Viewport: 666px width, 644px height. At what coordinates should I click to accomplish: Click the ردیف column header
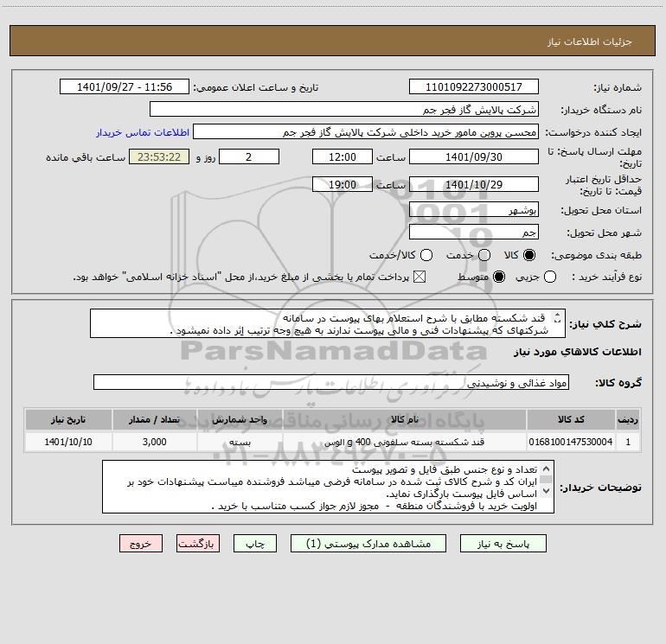click(628, 419)
